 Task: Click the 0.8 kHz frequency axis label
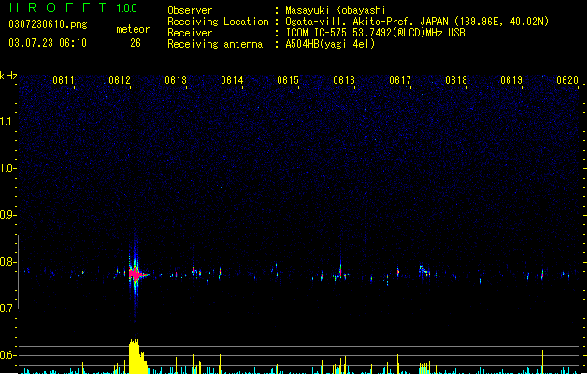(x=7, y=262)
